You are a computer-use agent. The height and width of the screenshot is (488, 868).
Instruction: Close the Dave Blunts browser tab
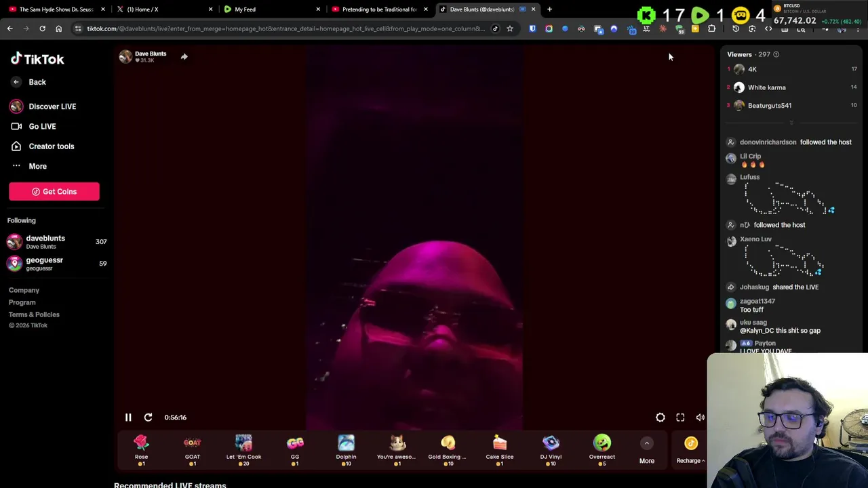click(x=533, y=9)
